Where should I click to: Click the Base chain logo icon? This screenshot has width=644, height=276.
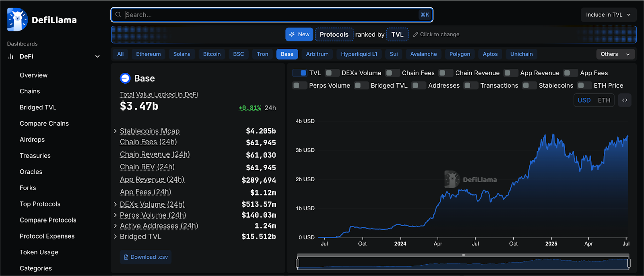pyautogui.click(x=125, y=78)
